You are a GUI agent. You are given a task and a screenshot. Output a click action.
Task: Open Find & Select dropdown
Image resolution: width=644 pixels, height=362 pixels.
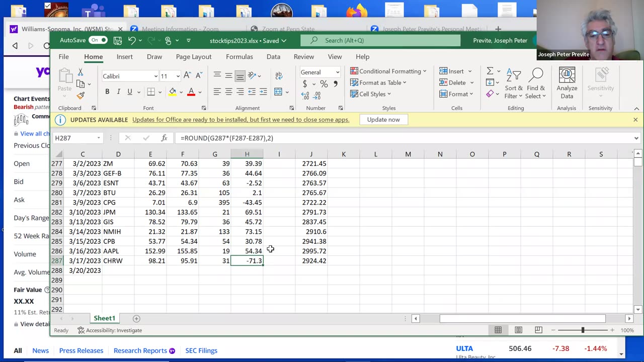536,83
